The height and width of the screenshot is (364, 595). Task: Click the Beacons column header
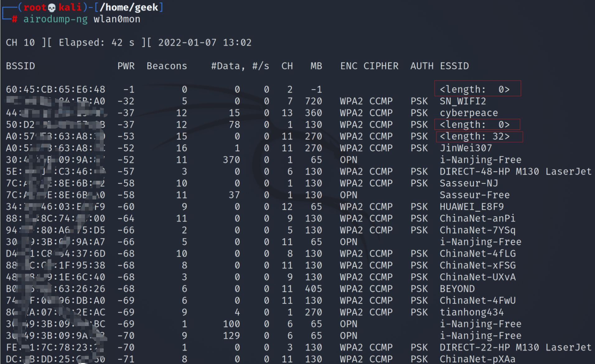pos(167,66)
